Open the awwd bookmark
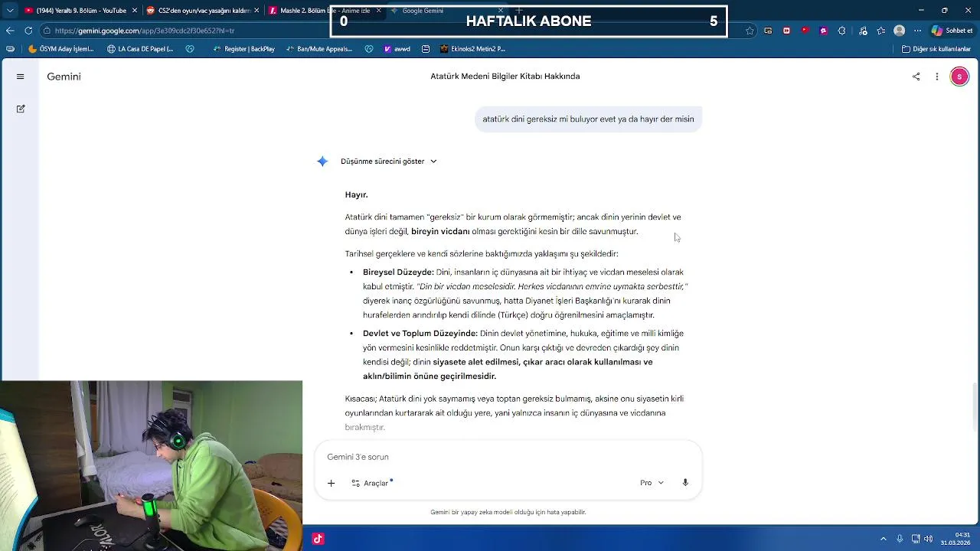 coord(397,49)
